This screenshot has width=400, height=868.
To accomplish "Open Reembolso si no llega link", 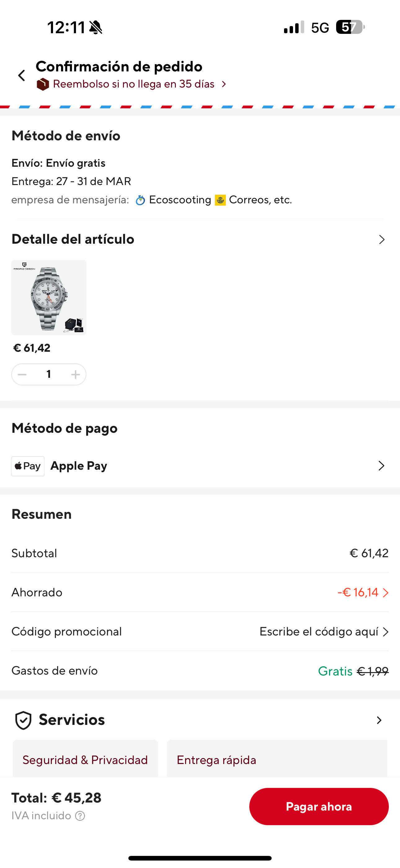I will (x=134, y=84).
